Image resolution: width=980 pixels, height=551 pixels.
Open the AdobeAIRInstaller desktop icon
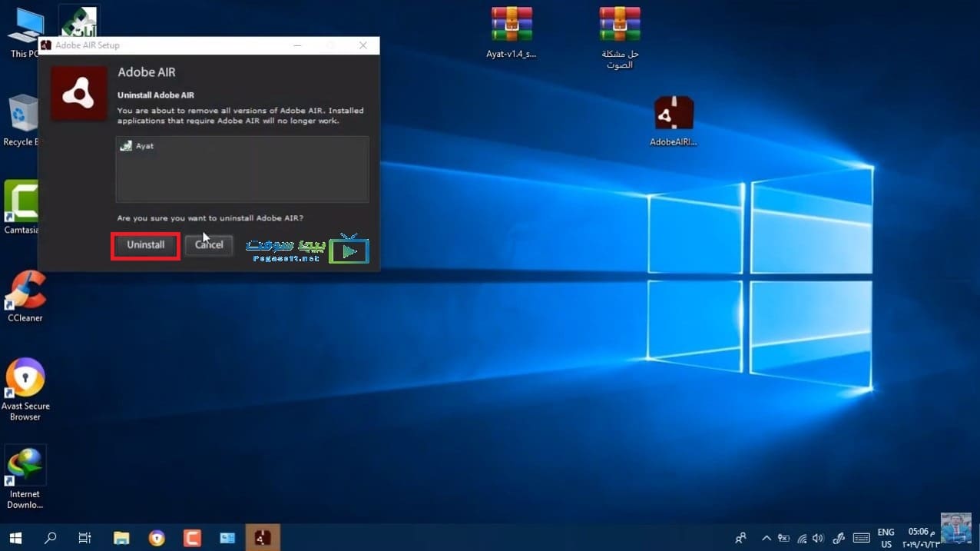coord(674,121)
